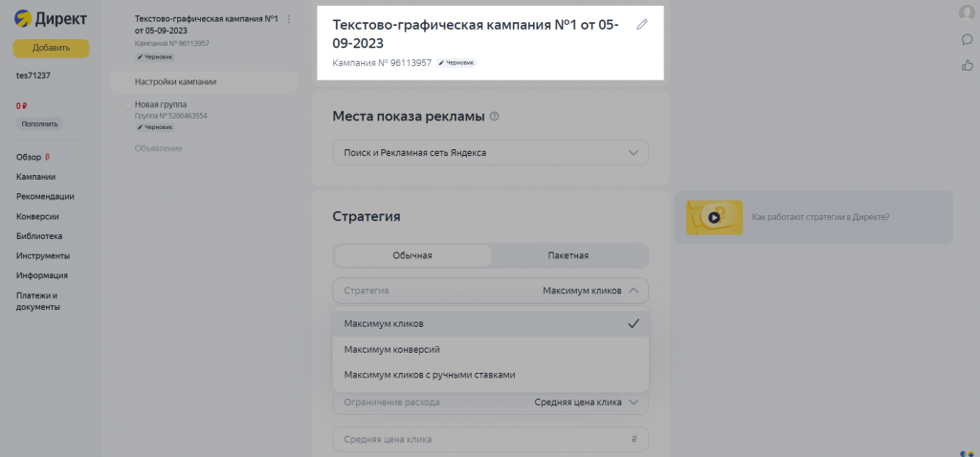Expand Поиск и Рекламная сеть Яндекса dropdown
Viewport: 980px width, 457px height.
coord(491,152)
